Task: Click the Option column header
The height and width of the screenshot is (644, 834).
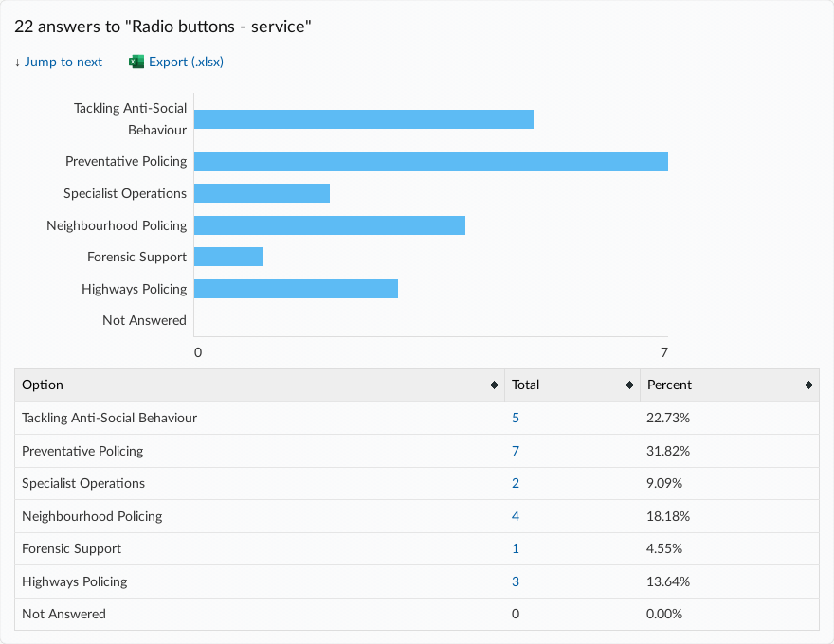Action: click(43, 385)
